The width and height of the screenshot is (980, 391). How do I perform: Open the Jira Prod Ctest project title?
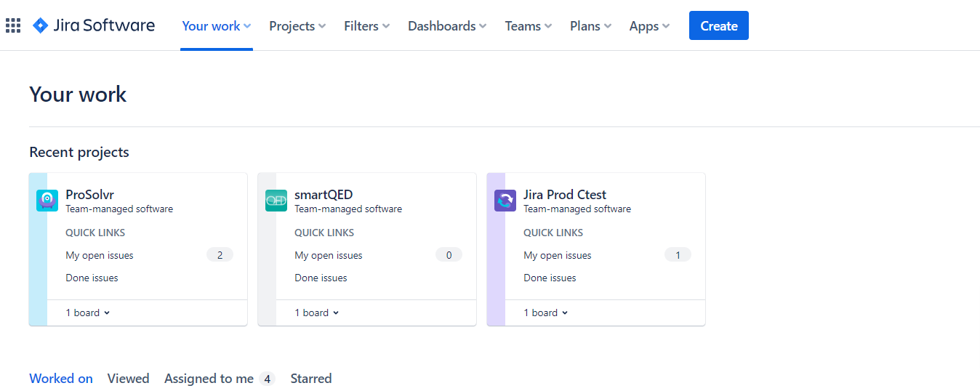tap(565, 194)
